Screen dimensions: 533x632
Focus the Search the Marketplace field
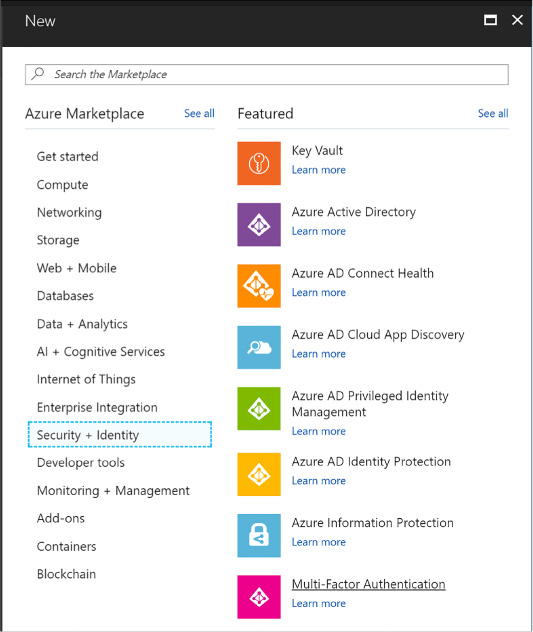267,75
